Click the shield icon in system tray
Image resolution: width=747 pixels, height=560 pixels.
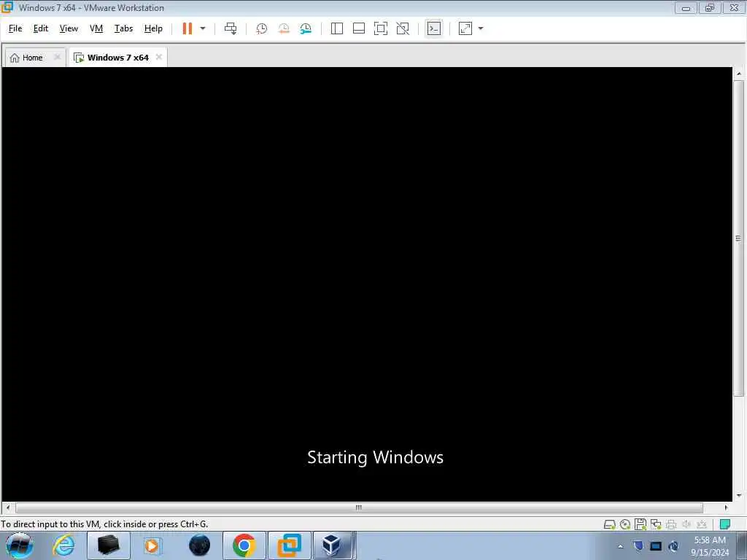point(638,546)
